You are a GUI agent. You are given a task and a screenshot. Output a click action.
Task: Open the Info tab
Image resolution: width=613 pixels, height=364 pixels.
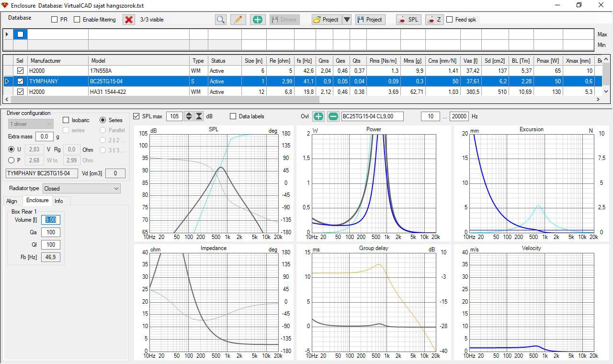tap(58, 201)
